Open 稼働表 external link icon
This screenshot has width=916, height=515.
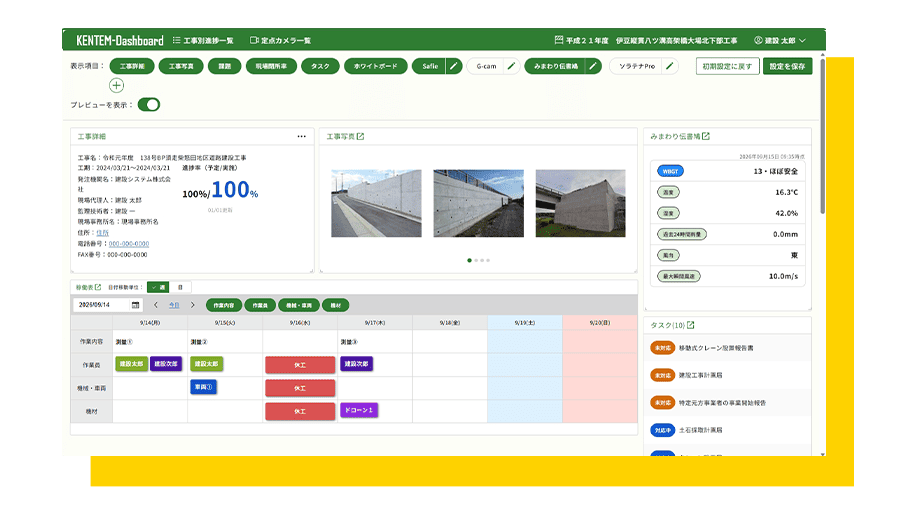point(98,287)
